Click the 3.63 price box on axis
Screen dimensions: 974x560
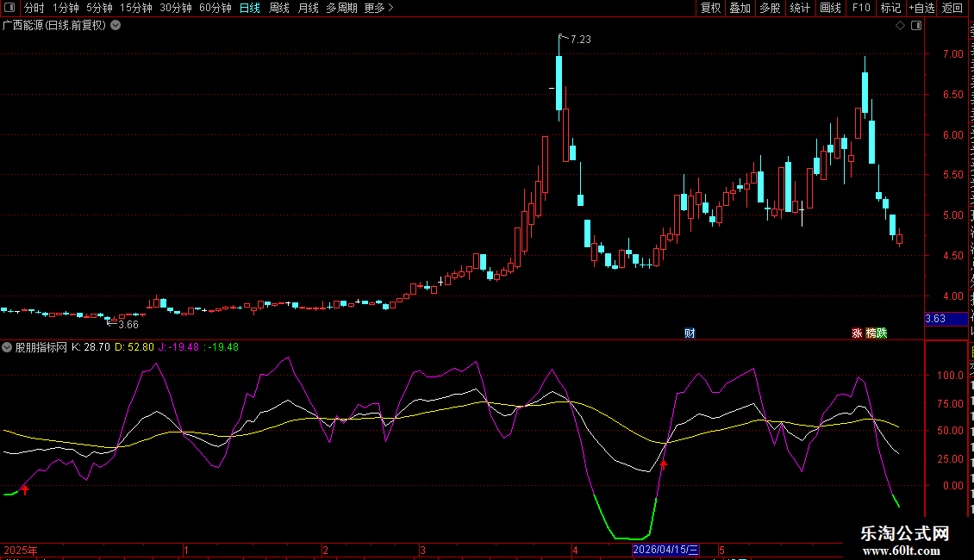coord(946,319)
